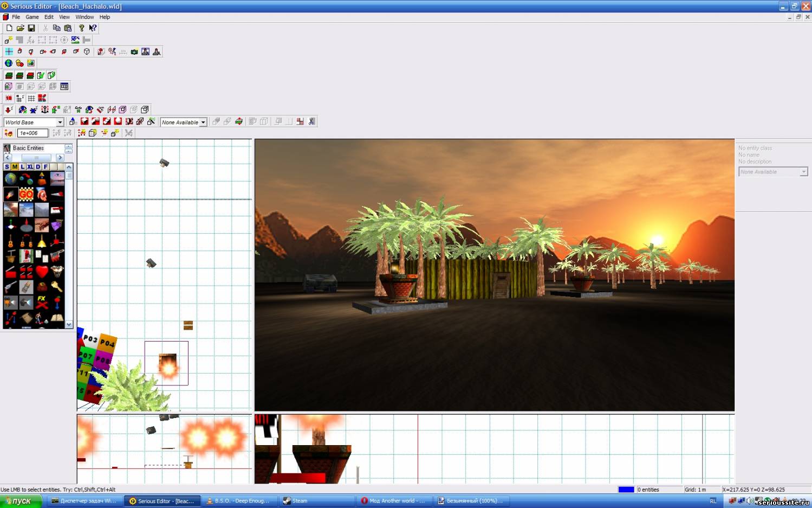Click the Grid: 1 m status text
Viewport: 812px width, 508px height.
coord(696,490)
